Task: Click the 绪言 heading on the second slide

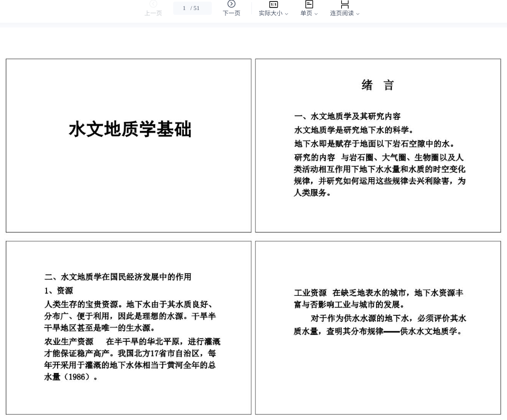Action: coord(378,85)
